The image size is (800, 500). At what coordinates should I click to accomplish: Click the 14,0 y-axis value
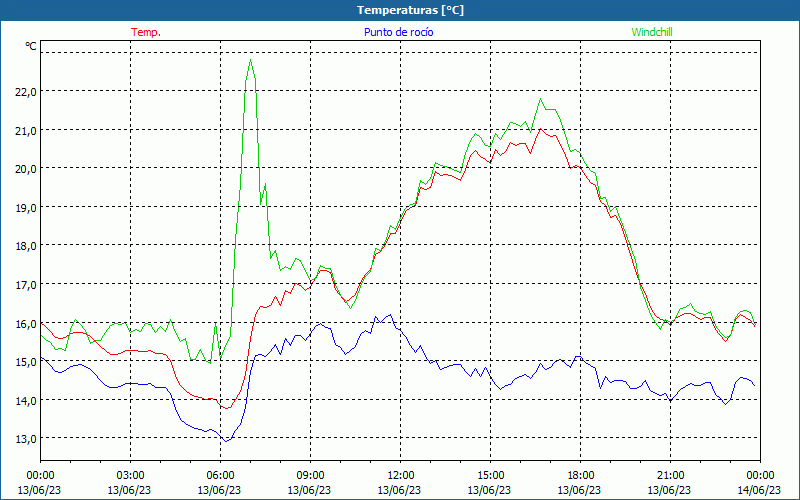coord(26,401)
